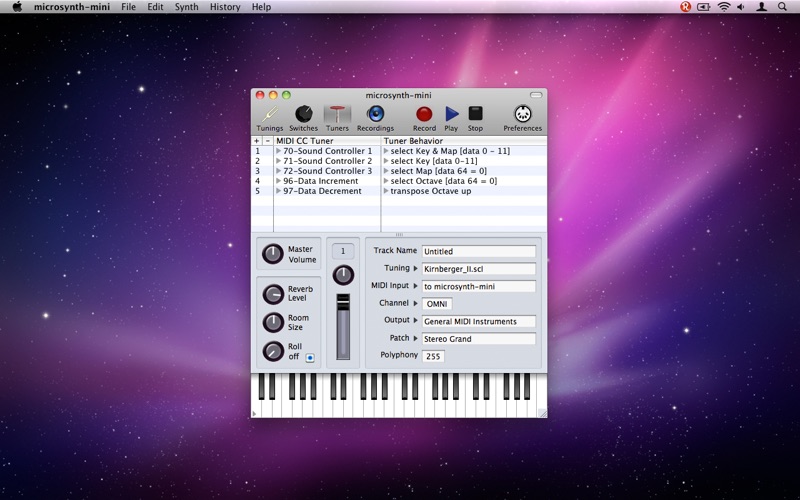This screenshot has height=500, width=800.
Task: Click the Roll off knob
Action: tap(273, 351)
